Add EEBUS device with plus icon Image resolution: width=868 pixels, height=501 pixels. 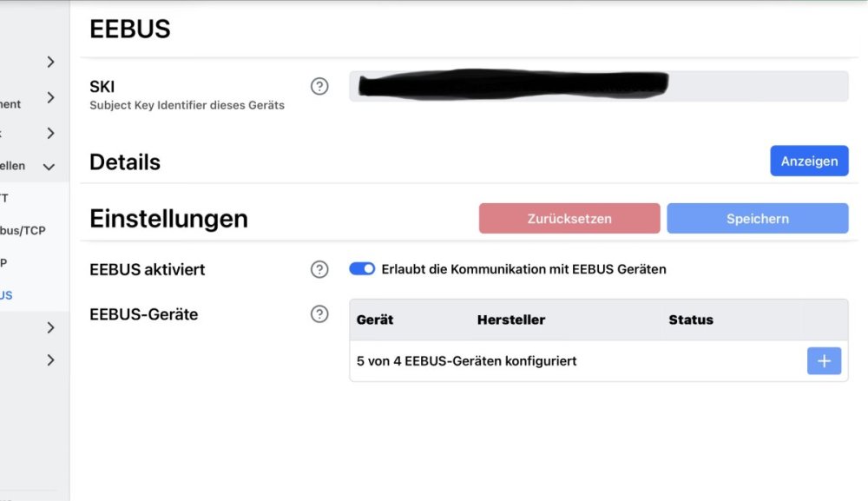(x=824, y=361)
